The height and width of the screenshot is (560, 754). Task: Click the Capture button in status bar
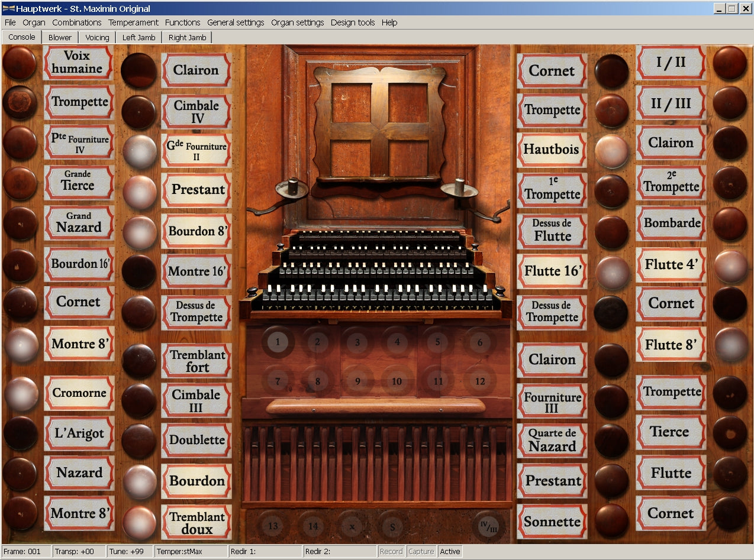(421, 551)
